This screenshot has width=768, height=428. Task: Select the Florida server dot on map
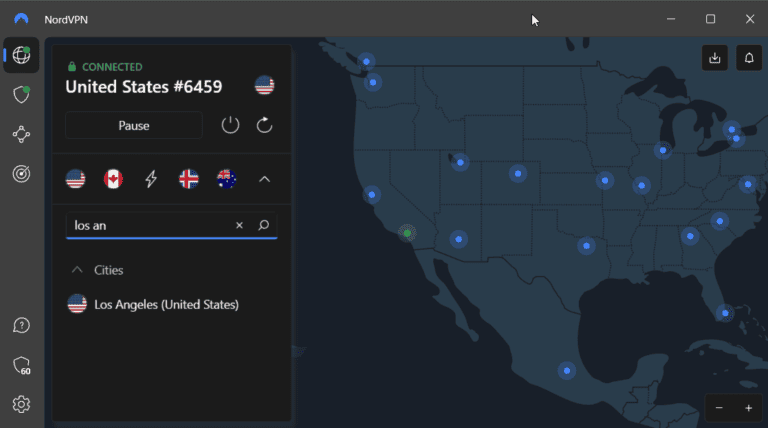pos(725,313)
